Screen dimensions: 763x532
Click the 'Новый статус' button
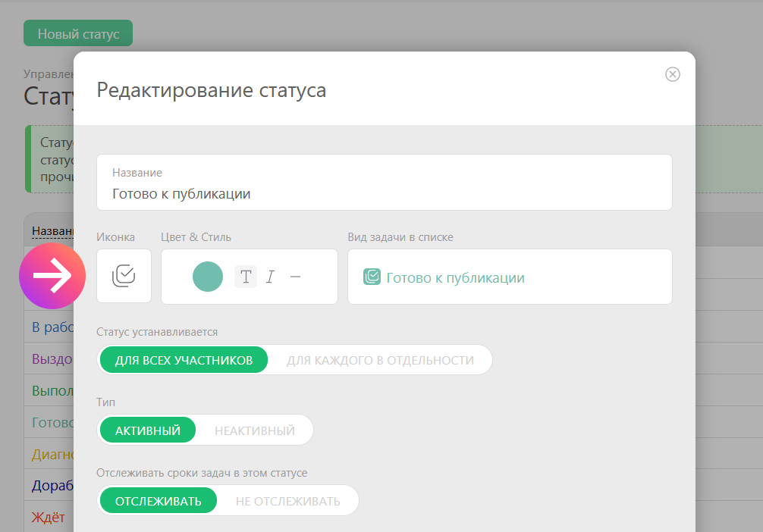[78, 34]
